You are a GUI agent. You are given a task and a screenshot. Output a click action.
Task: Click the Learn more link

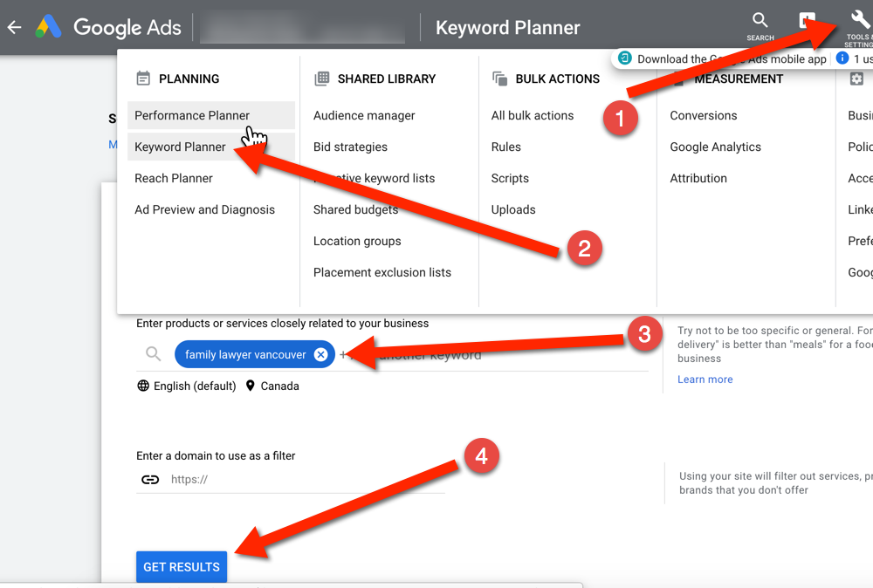point(705,379)
